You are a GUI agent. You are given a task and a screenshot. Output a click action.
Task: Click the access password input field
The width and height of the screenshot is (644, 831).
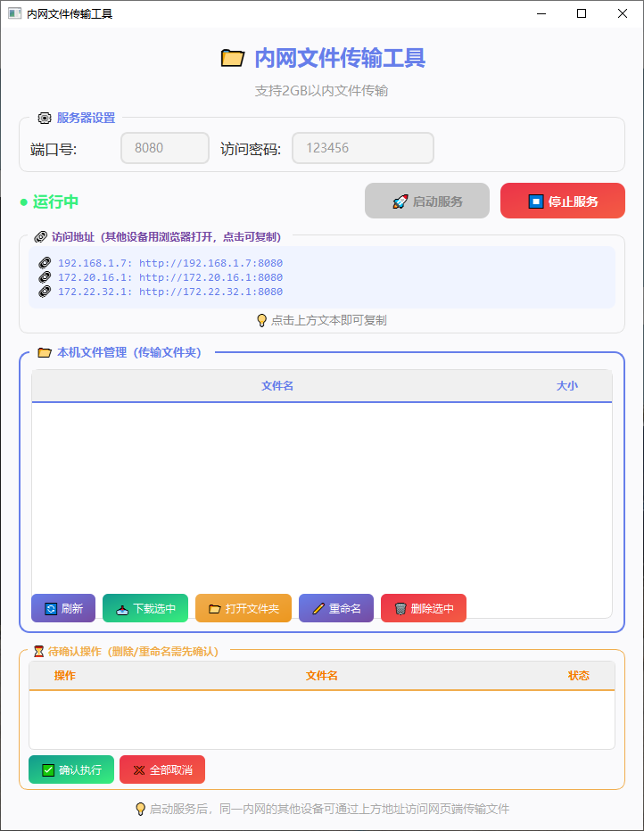point(363,148)
